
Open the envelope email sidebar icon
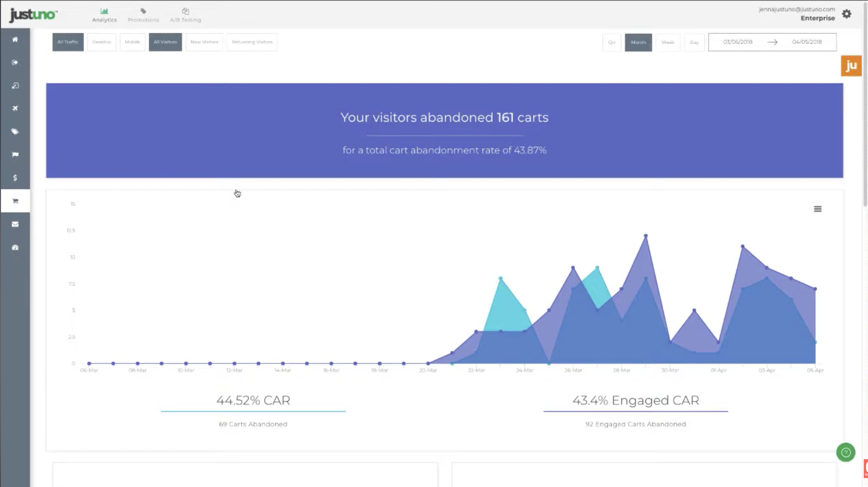pos(15,224)
